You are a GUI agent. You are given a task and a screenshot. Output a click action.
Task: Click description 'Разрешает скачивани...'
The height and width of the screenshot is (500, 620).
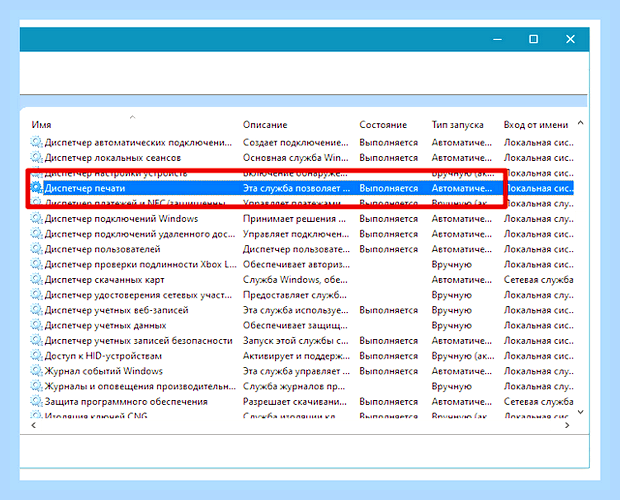point(295,401)
